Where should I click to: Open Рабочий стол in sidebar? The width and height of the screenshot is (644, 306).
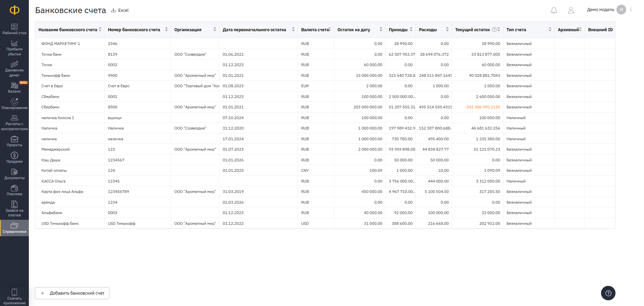(14, 29)
